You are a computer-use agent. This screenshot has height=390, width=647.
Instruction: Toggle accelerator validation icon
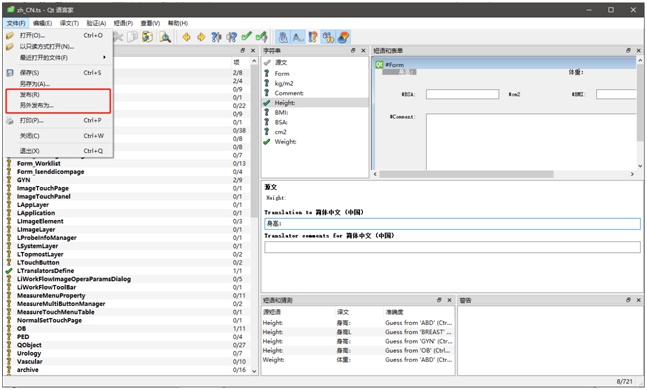pos(283,37)
